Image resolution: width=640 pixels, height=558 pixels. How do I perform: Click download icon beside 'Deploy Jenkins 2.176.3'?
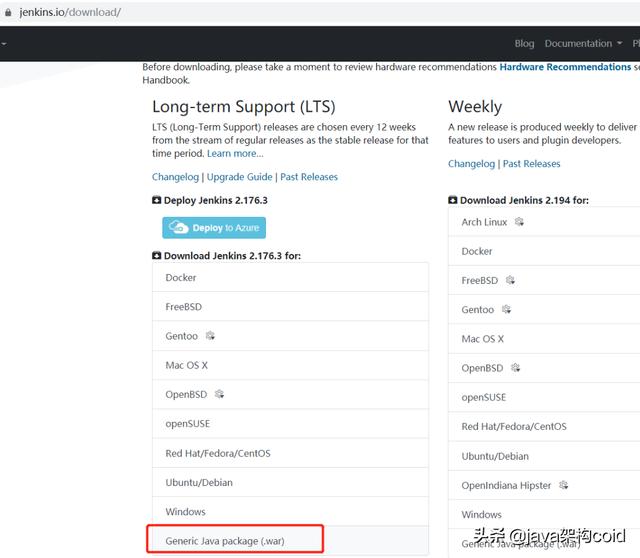click(156, 200)
